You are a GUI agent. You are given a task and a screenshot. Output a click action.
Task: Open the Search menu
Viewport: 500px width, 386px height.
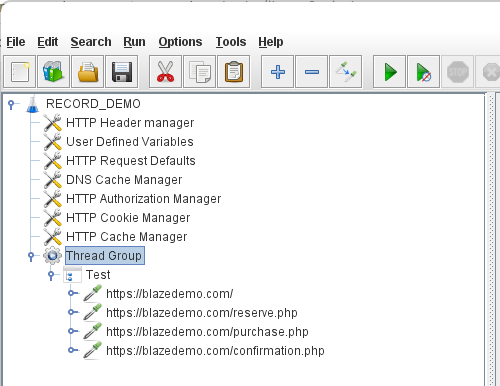click(x=91, y=42)
